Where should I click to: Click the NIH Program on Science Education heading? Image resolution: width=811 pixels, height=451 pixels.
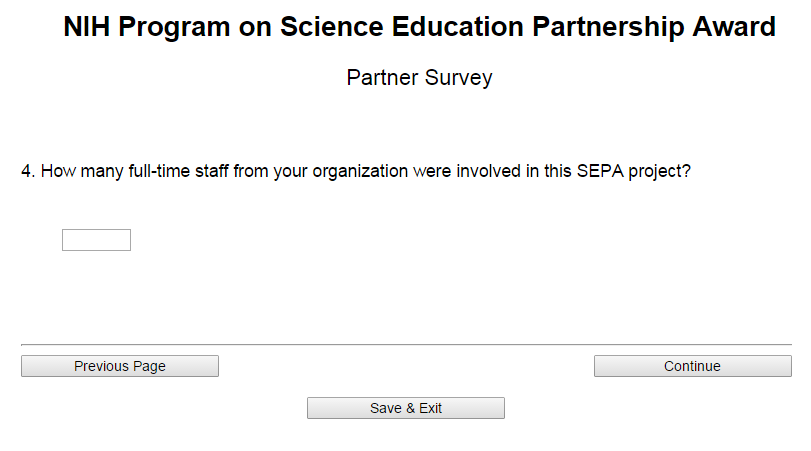tap(419, 28)
